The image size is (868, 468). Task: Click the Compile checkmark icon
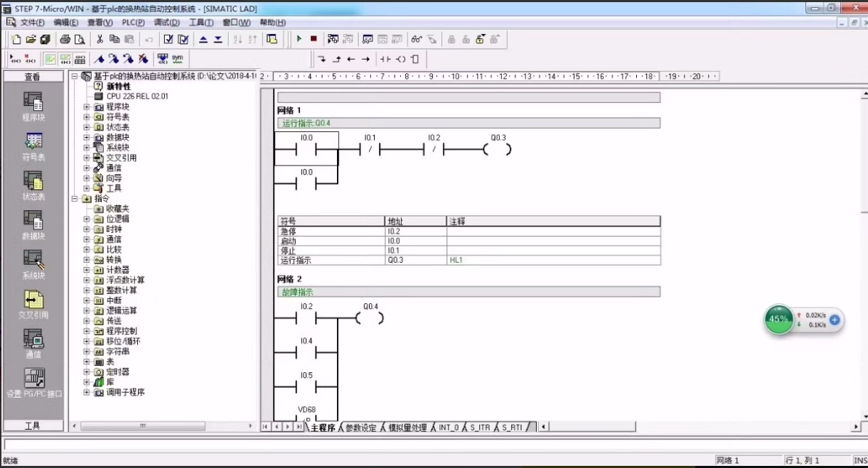[x=168, y=39]
